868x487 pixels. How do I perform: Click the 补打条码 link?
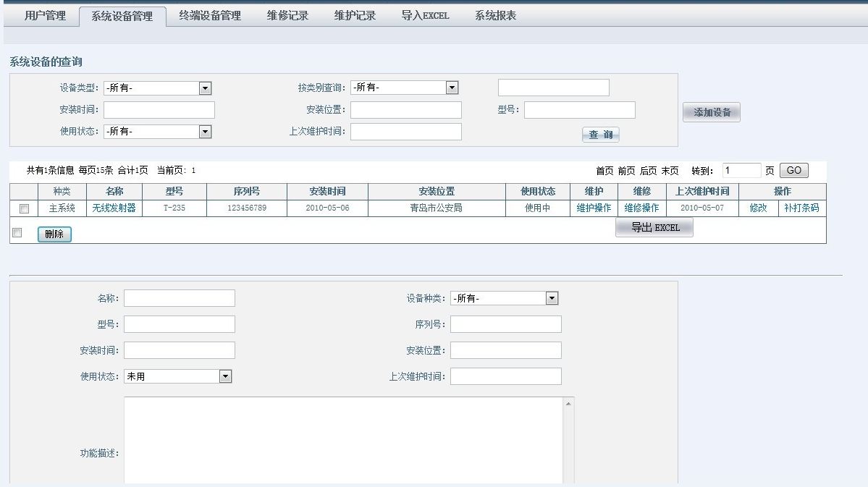[x=801, y=208]
